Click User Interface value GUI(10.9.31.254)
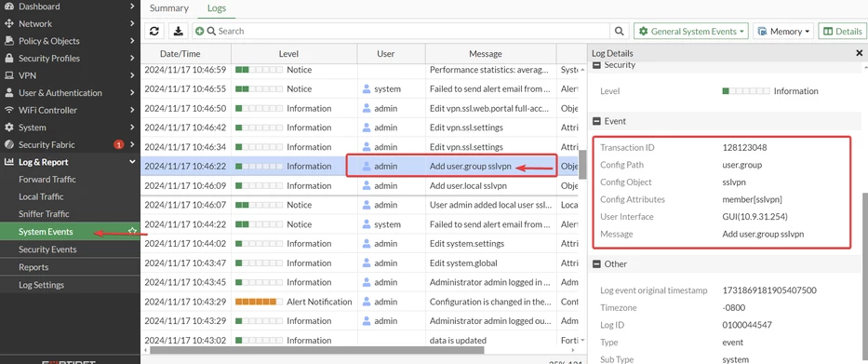868x364 pixels. [x=755, y=217]
